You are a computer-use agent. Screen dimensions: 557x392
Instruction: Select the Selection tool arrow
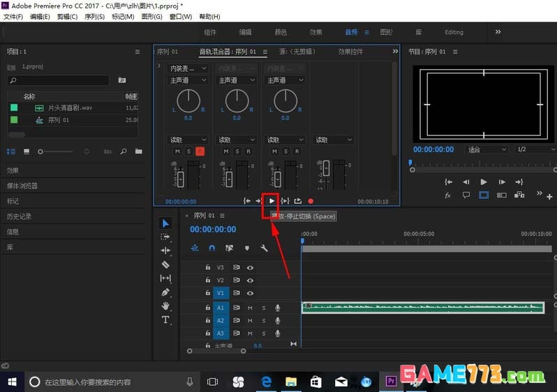[x=165, y=223]
